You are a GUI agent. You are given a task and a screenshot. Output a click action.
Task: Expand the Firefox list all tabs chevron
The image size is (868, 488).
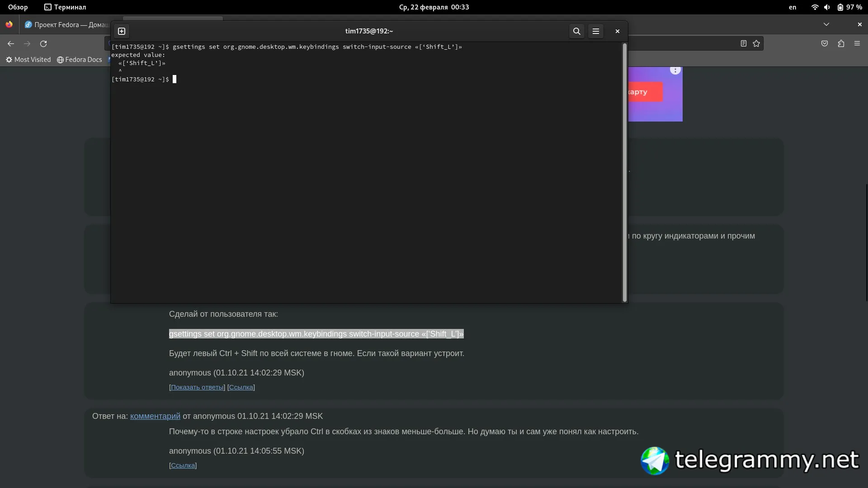[826, 24]
